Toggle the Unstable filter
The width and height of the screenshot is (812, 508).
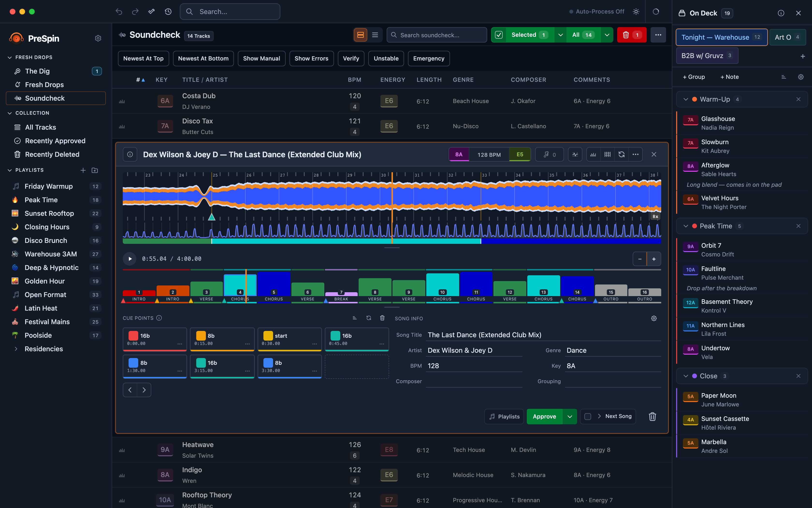(x=386, y=59)
